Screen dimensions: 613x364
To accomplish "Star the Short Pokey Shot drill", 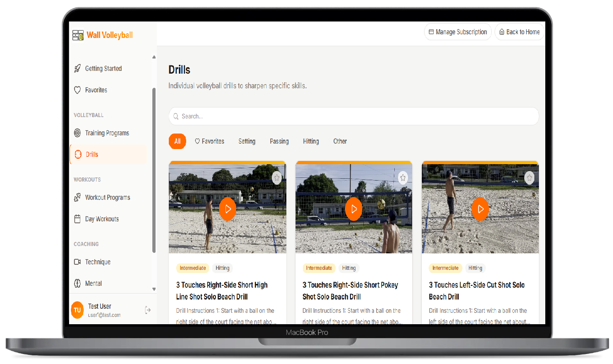I will (403, 178).
